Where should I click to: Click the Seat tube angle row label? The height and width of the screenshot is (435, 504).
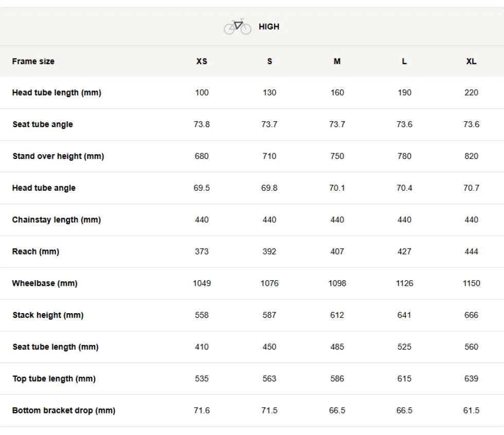tap(43, 124)
